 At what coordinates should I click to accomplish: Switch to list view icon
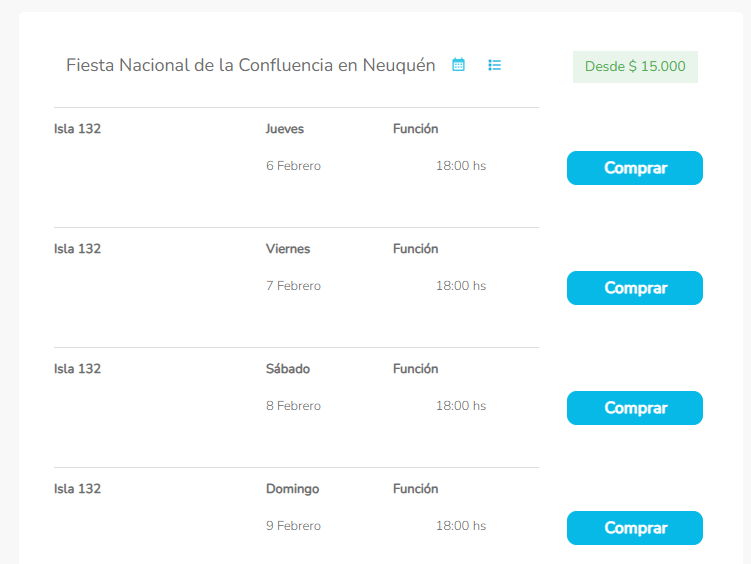coord(494,65)
